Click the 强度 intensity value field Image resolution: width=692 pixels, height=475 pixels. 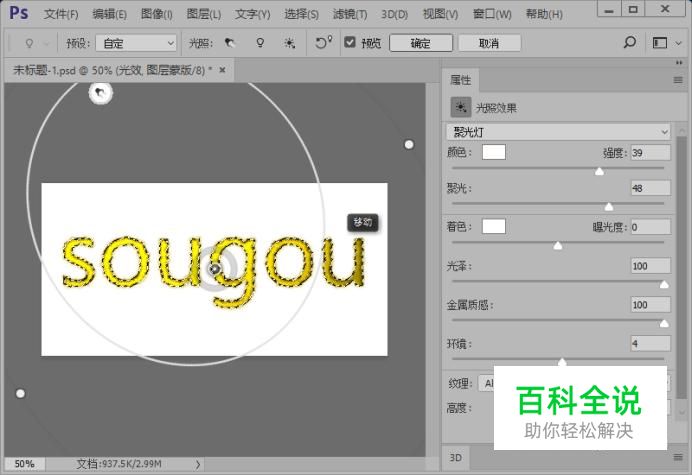pyautogui.click(x=651, y=153)
